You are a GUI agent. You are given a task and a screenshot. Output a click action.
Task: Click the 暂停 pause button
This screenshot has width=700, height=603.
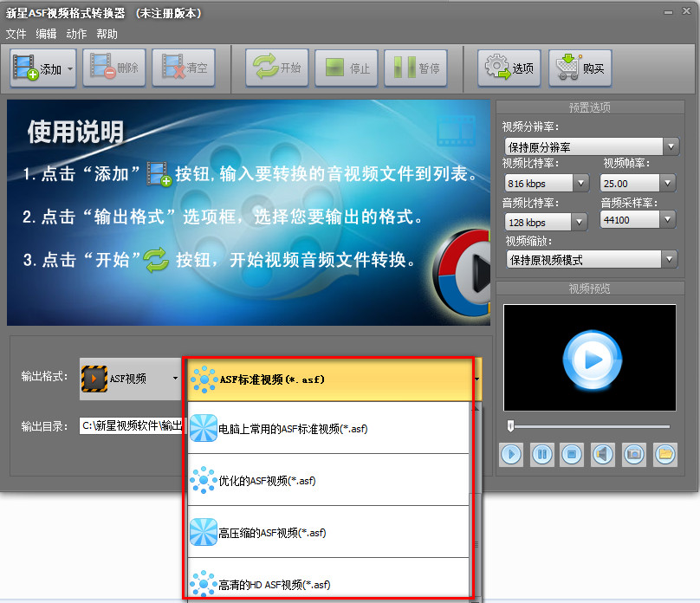[x=416, y=68]
